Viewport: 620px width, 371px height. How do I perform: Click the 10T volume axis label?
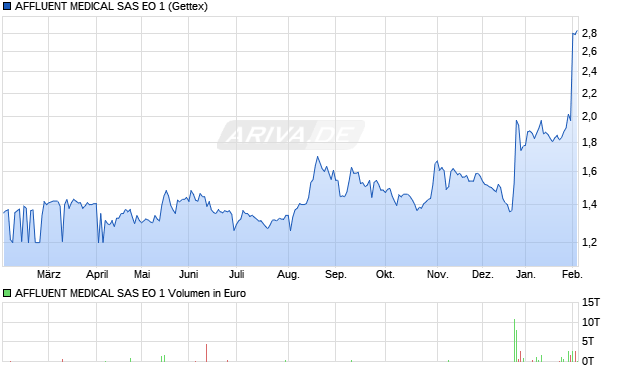click(591, 322)
